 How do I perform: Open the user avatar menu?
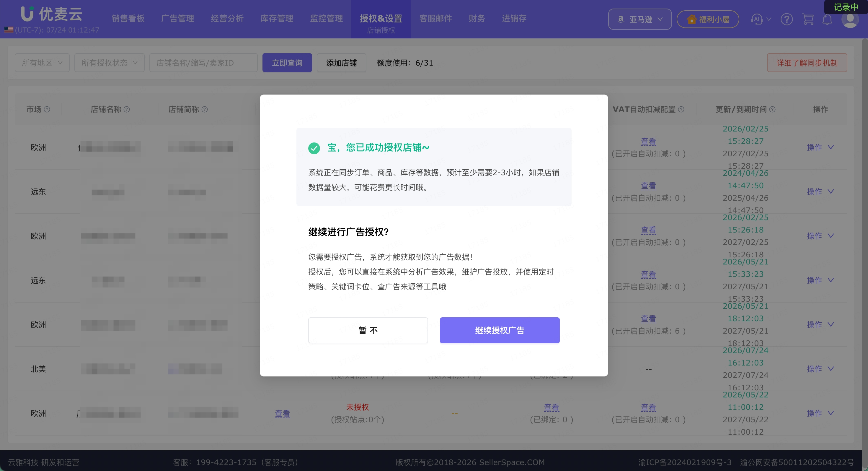click(850, 19)
